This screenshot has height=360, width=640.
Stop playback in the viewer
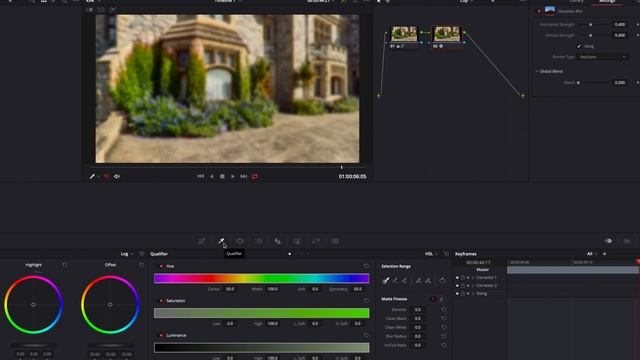(222, 176)
